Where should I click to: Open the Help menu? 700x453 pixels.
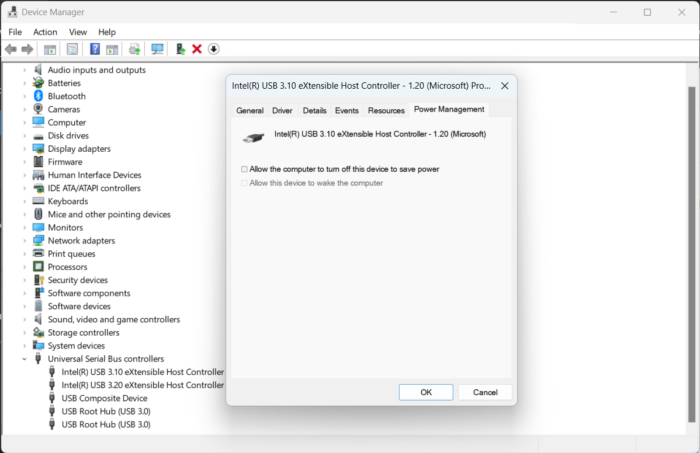pos(107,32)
